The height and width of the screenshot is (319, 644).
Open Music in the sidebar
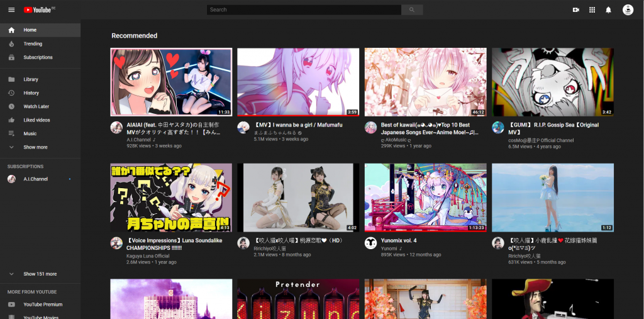(x=40, y=133)
